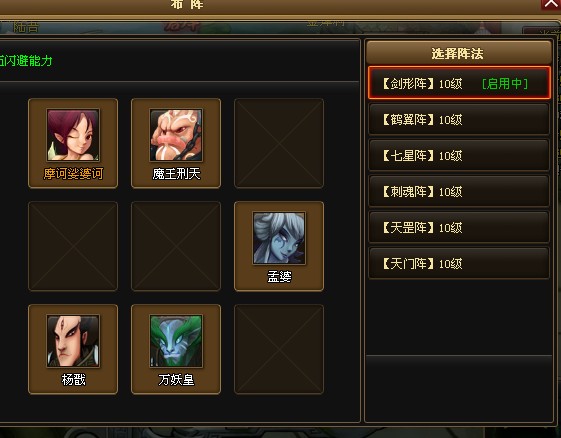The width and height of the screenshot is (561, 438).
Task: Select the active 剑形阵 formation
Action: pyautogui.click(x=459, y=83)
